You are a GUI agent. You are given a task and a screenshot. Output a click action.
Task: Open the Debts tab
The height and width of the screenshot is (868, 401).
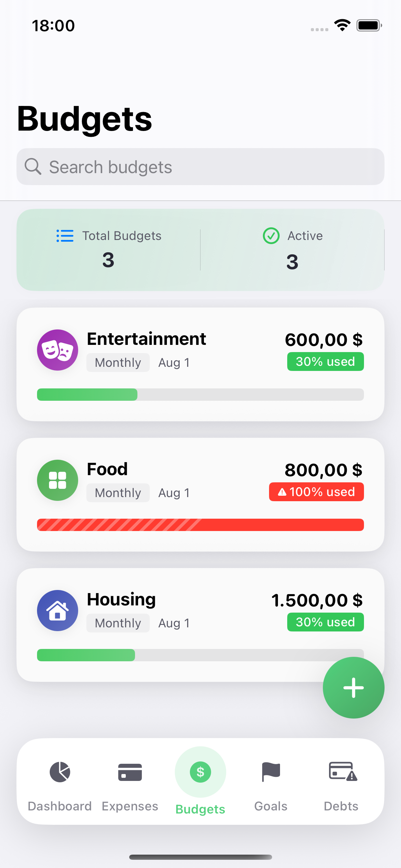pos(341,785)
